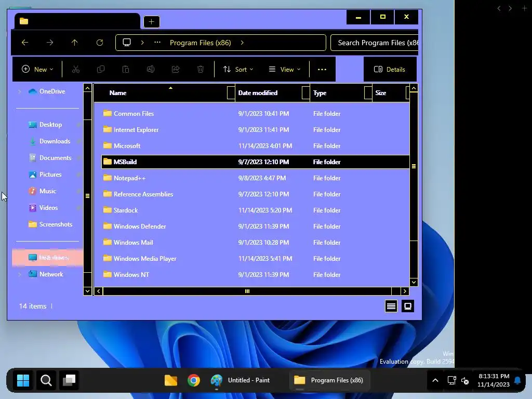Launch Google Chrome from taskbar
Viewport: 532px width, 399px height.
(x=194, y=380)
